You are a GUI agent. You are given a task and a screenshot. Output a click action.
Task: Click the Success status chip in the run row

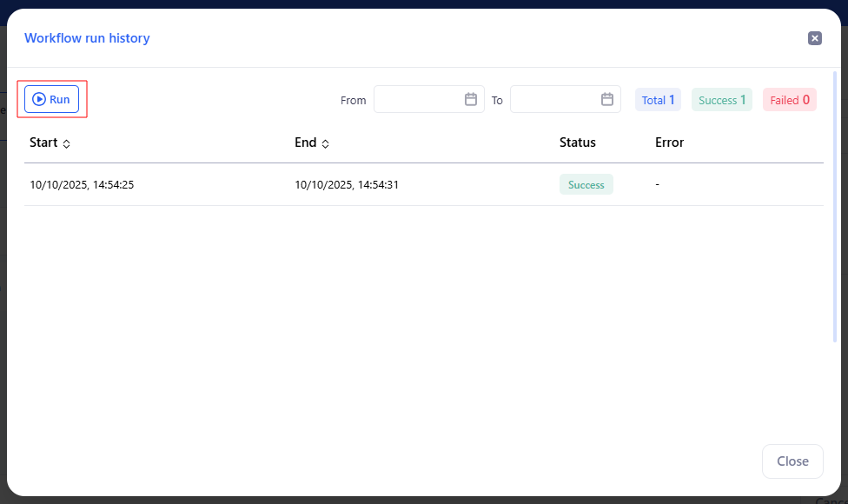[x=586, y=184]
